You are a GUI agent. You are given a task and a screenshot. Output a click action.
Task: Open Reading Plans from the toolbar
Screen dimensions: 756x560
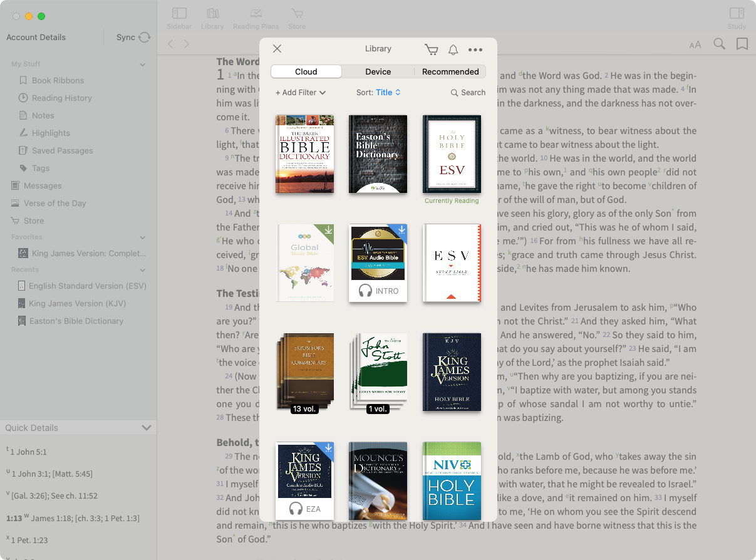(x=256, y=18)
